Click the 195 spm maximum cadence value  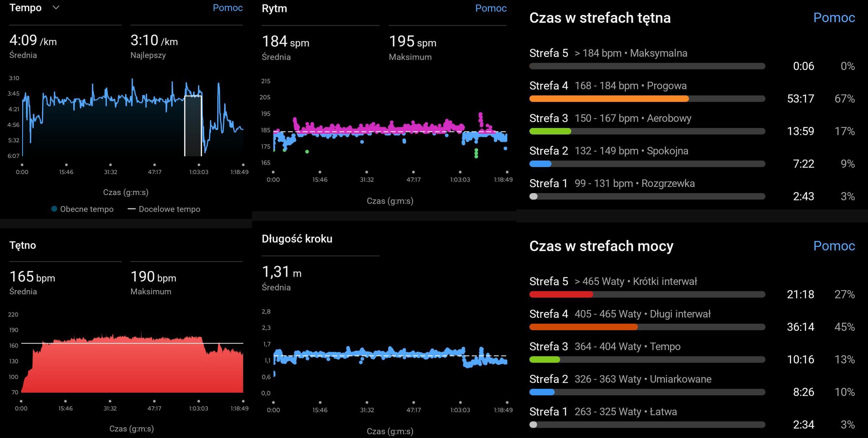pyautogui.click(x=412, y=42)
